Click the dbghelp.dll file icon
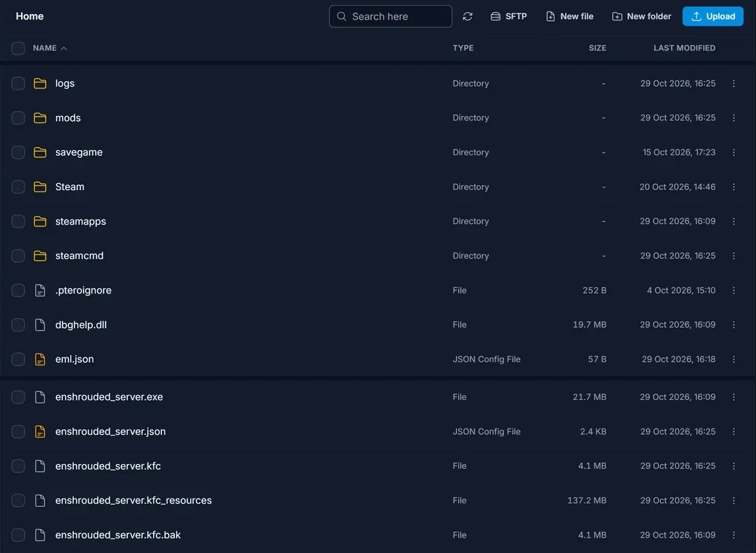This screenshot has height=553, width=756. click(40, 325)
